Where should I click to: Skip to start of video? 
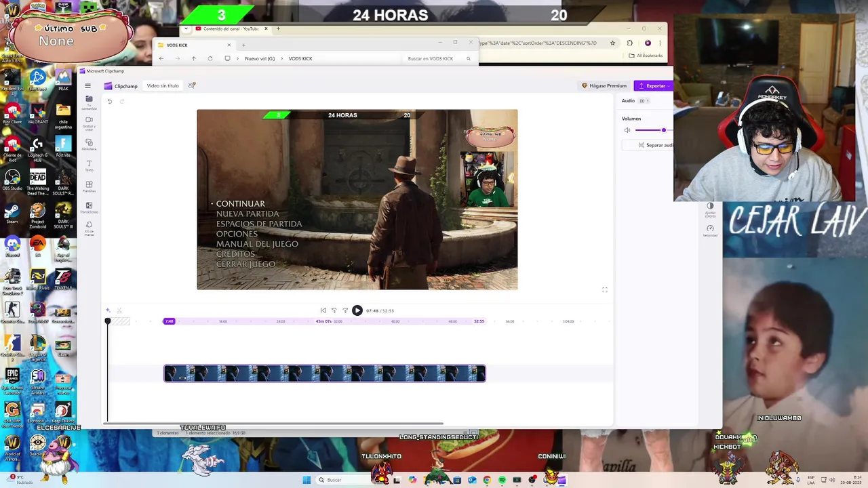[323, 310]
